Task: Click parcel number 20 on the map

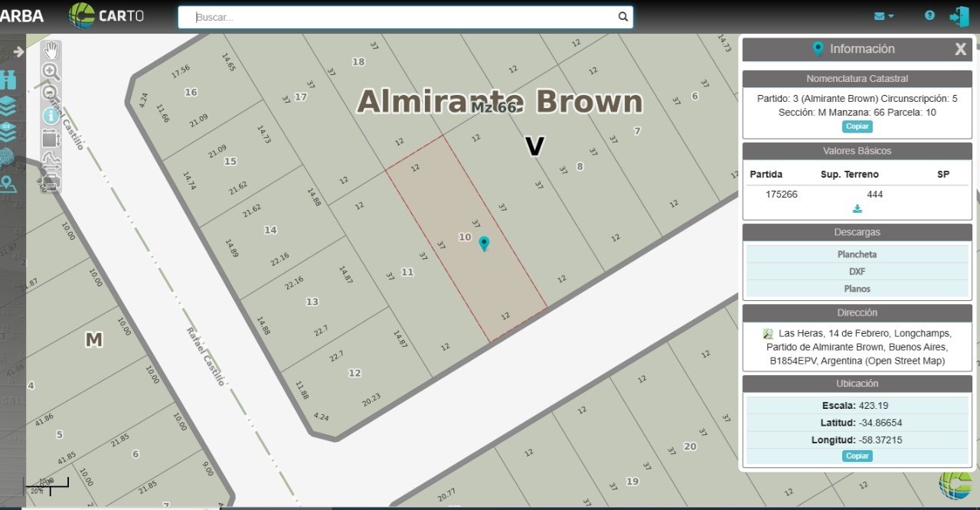Action: (x=690, y=446)
